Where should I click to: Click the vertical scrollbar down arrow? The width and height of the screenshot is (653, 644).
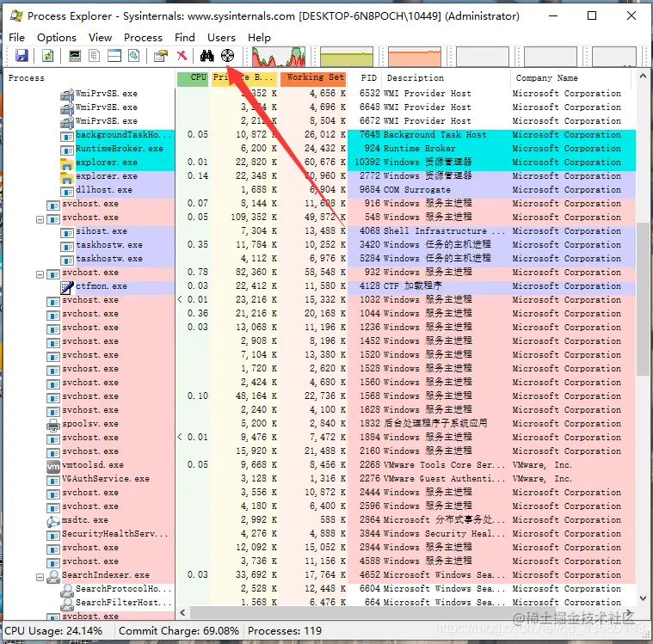click(x=643, y=598)
